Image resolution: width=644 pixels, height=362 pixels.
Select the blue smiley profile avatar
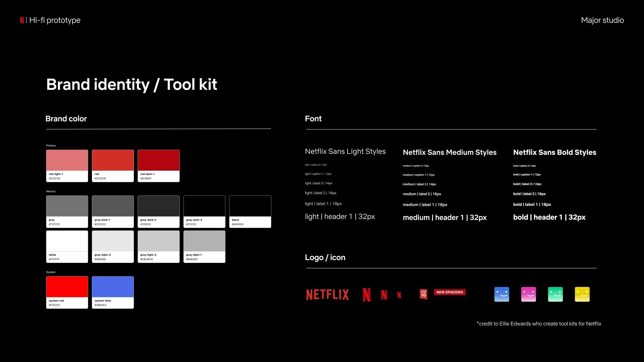[502, 294]
